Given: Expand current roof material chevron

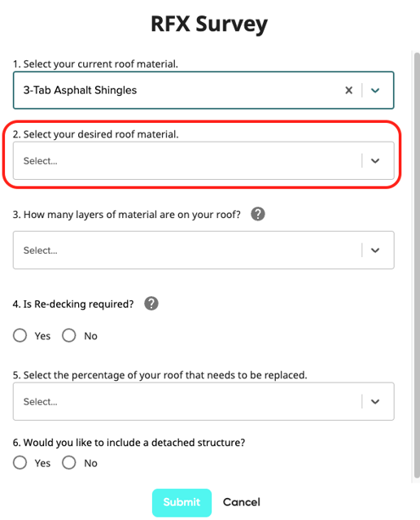Looking at the screenshot, I should click(375, 90).
